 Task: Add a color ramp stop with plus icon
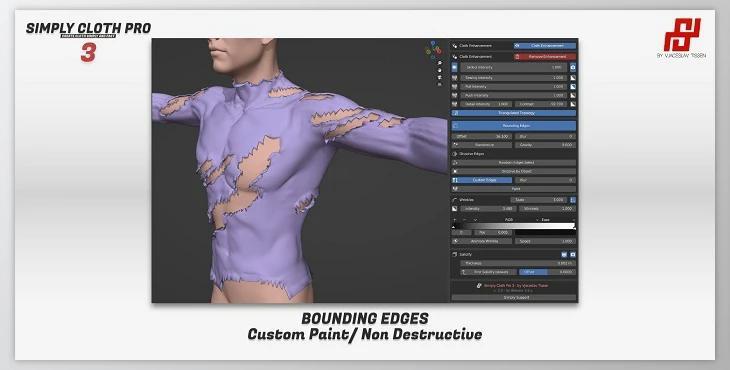[455, 220]
